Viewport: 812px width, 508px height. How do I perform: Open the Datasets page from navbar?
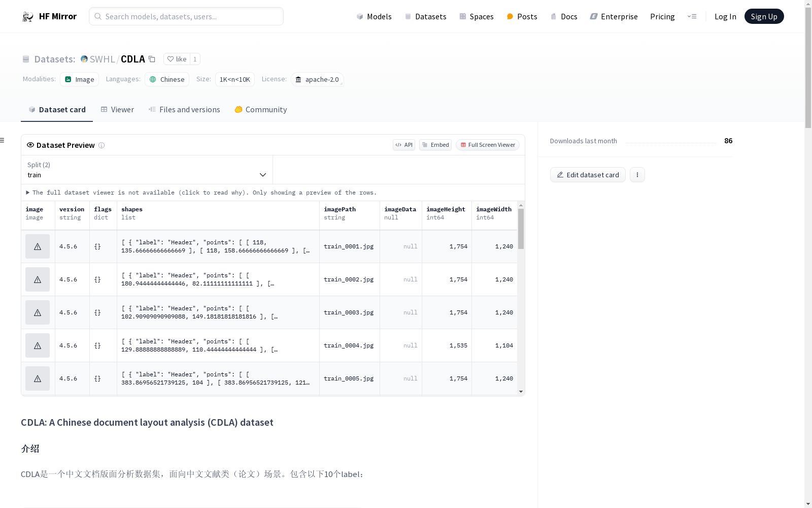click(x=425, y=16)
